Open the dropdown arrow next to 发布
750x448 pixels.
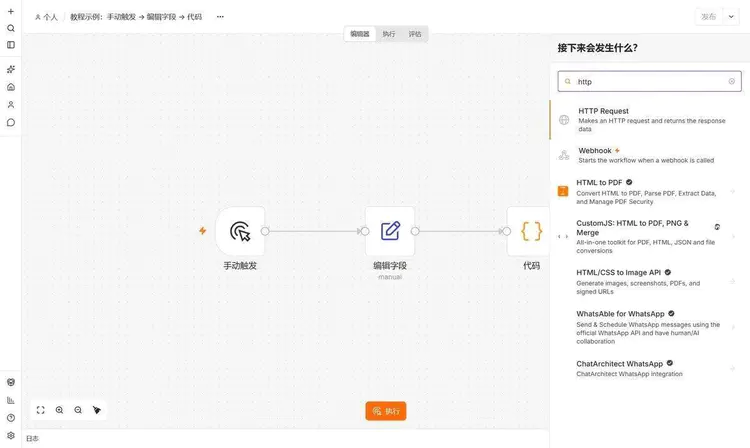[x=731, y=17]
